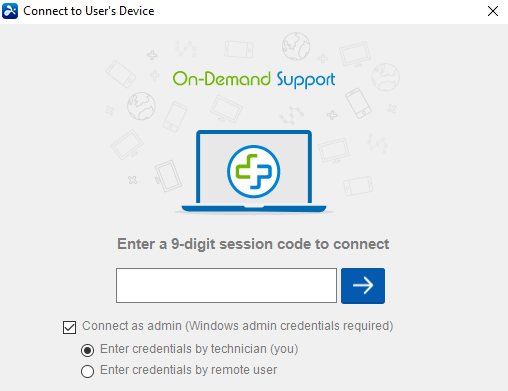Select Enter credentials by remote user radio
Screen dimensions: 508x391
click(87, 371)
